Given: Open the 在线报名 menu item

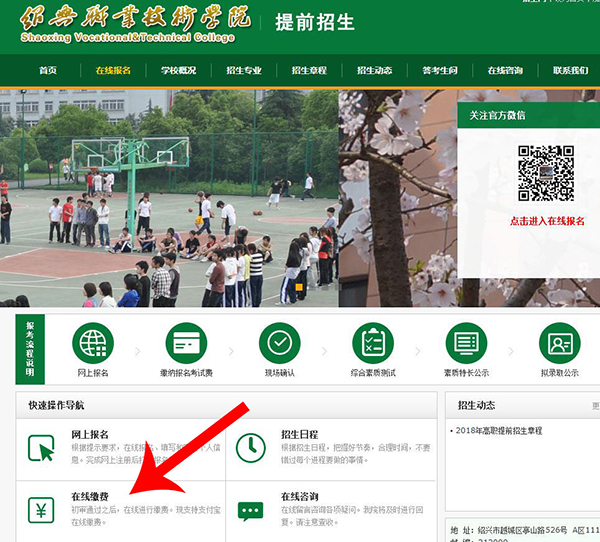Looking at the screenshot, I should (113, 70).
